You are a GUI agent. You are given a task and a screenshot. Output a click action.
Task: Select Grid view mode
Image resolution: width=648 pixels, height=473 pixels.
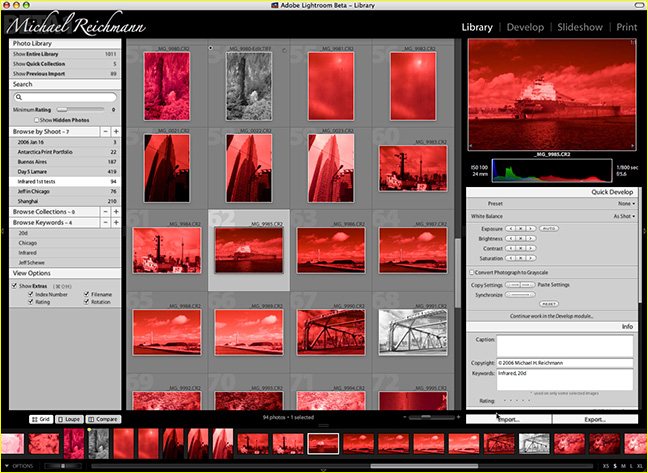tap(40, 419)
